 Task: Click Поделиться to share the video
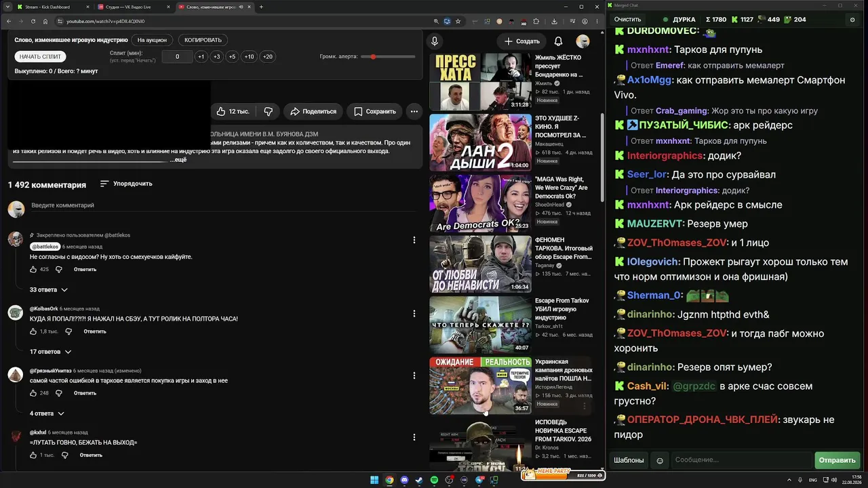coord(313,111)
